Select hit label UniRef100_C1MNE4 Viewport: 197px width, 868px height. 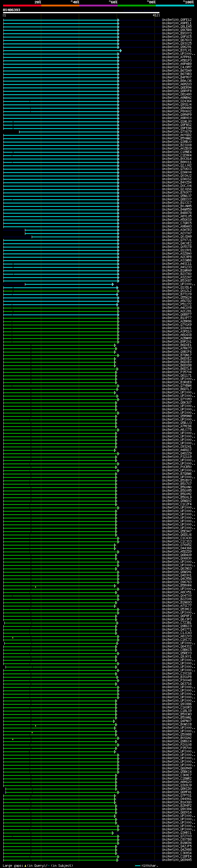(177, 152)
